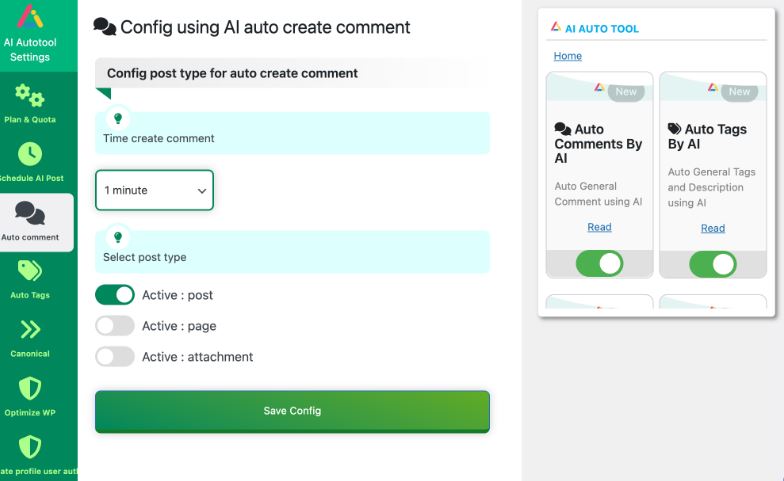Click the Canonical double-chevron icon
Viewport: 784px width, 481px height.
click(30, 330)
